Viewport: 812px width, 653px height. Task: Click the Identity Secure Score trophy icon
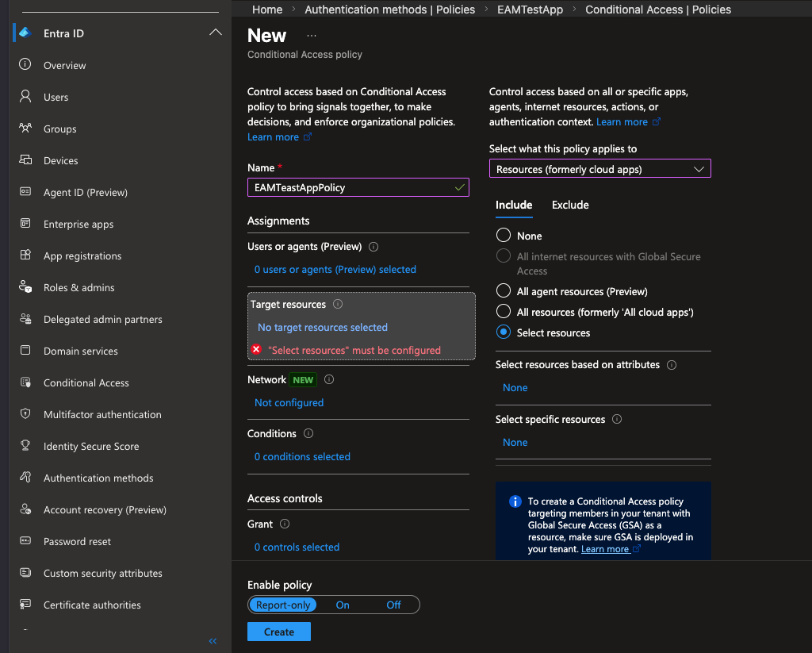click(x=25, y=445)
